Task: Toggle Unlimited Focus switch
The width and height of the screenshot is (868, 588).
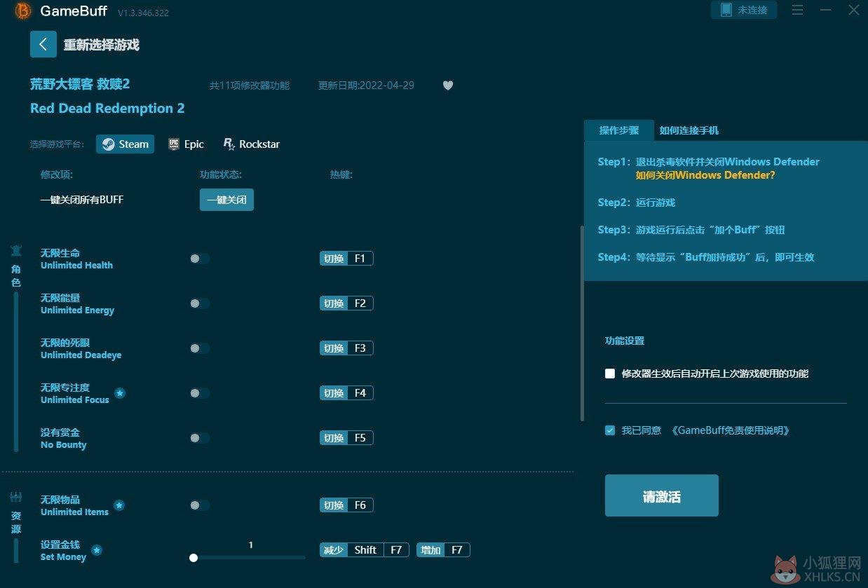Action: pyautogui.click(x=199, y=393)
